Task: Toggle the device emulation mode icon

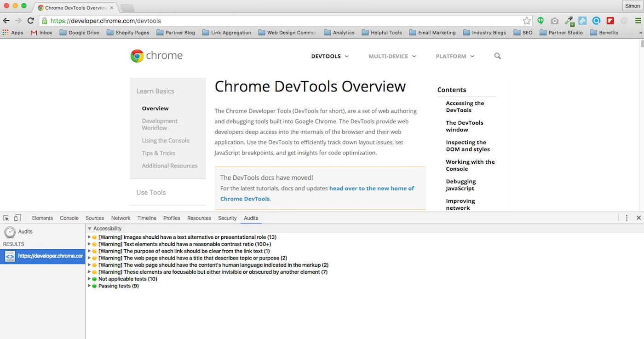Action: point(17,218)
